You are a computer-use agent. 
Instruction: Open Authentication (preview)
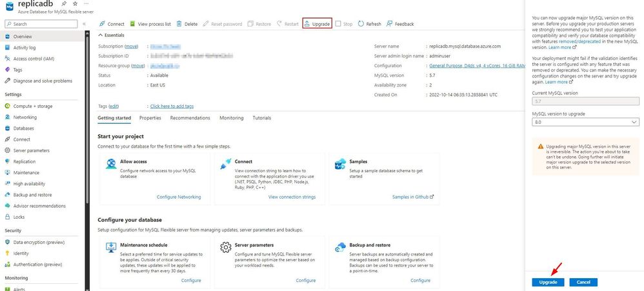coord(37,265)
